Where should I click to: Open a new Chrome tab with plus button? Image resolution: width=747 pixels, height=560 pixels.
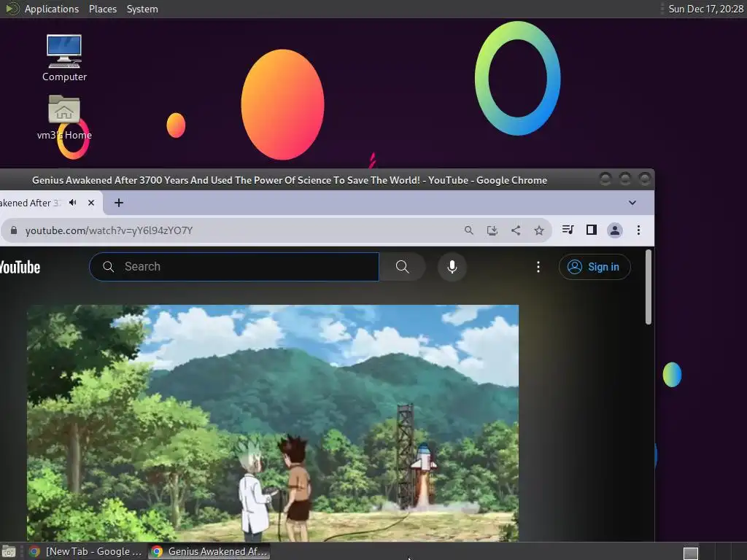click(x=119, y=203)
